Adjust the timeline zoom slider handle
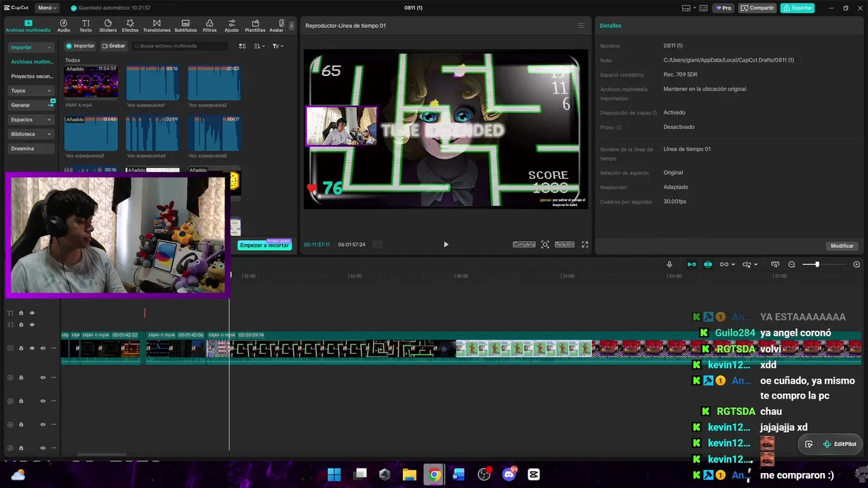 pyautogui.click(x=817, y=264)
